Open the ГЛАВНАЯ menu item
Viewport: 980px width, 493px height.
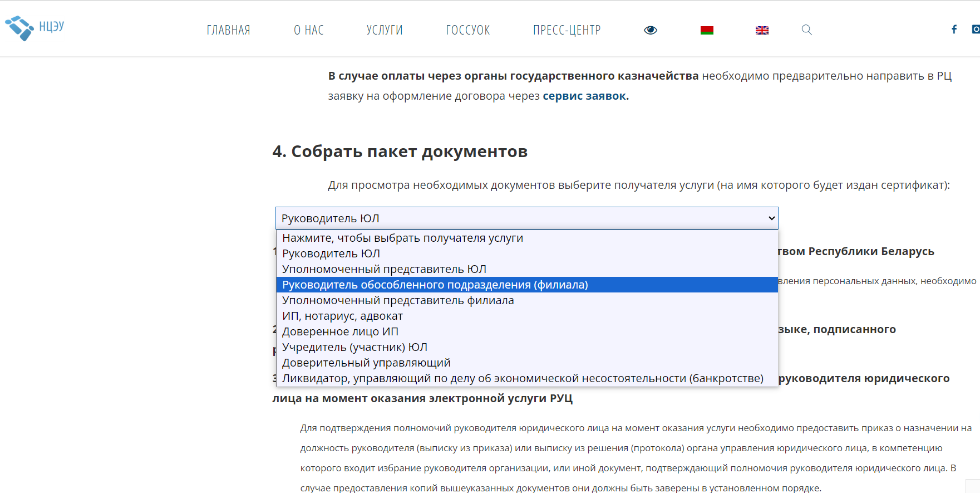point(228,30)
